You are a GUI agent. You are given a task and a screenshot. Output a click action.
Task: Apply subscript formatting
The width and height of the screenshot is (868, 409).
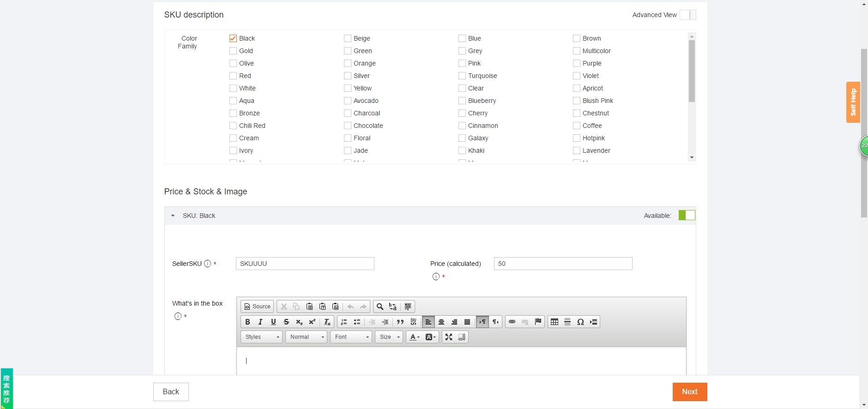(x=299, y=322)
